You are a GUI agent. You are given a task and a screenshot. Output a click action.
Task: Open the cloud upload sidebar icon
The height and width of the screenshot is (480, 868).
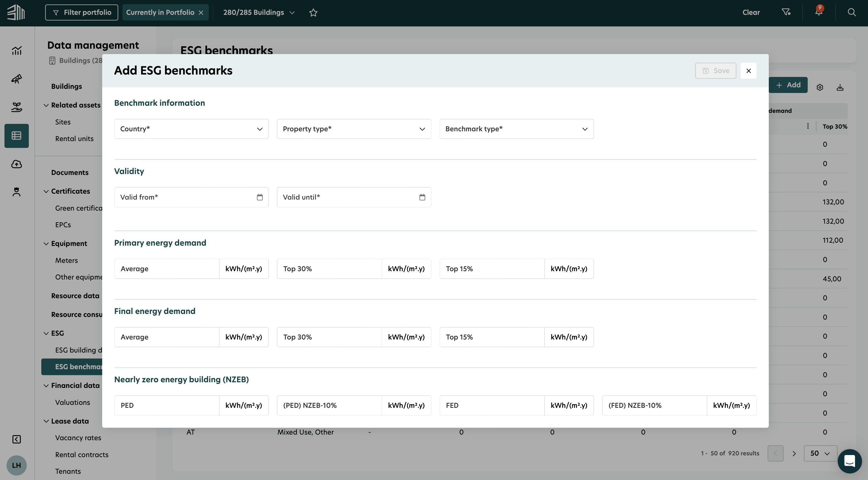tap(16, 164)
